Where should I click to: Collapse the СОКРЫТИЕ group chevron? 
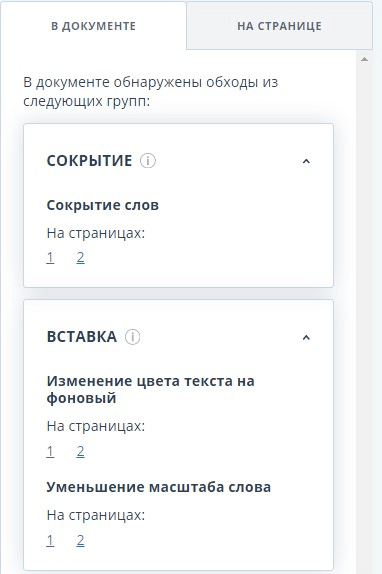[x=306, y=161]
